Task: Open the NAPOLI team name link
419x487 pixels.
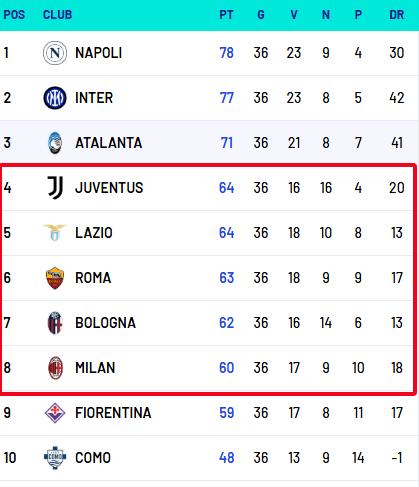Action: pyautogui.click(x=99, y=53)
